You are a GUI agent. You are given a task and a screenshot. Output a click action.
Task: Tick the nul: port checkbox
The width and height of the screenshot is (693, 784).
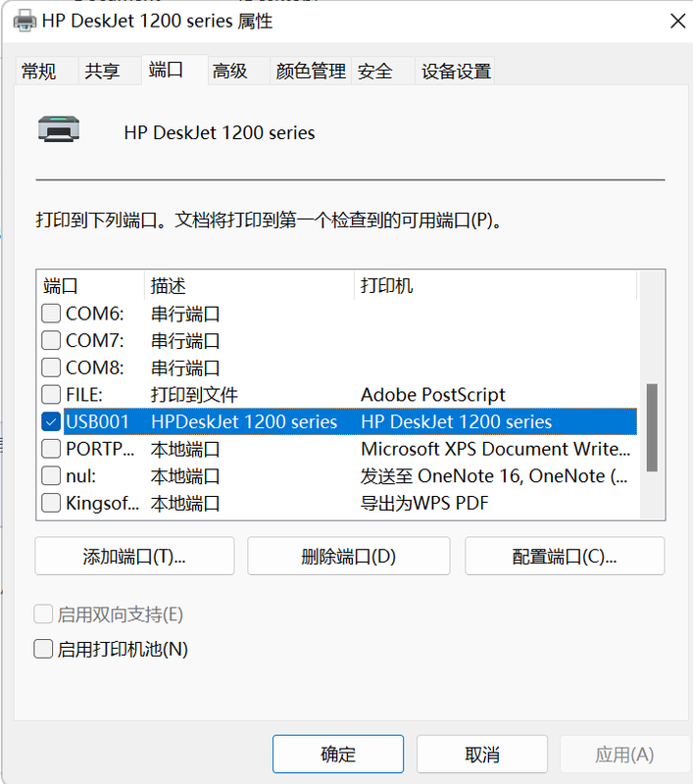[51, 475]
